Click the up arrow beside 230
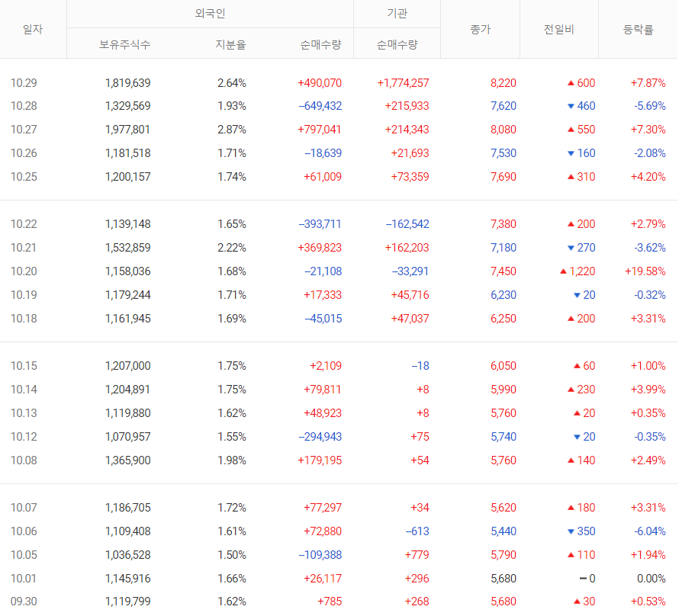Screen dimensions: 682x616 pyautogui.click(x=571, y=389)
